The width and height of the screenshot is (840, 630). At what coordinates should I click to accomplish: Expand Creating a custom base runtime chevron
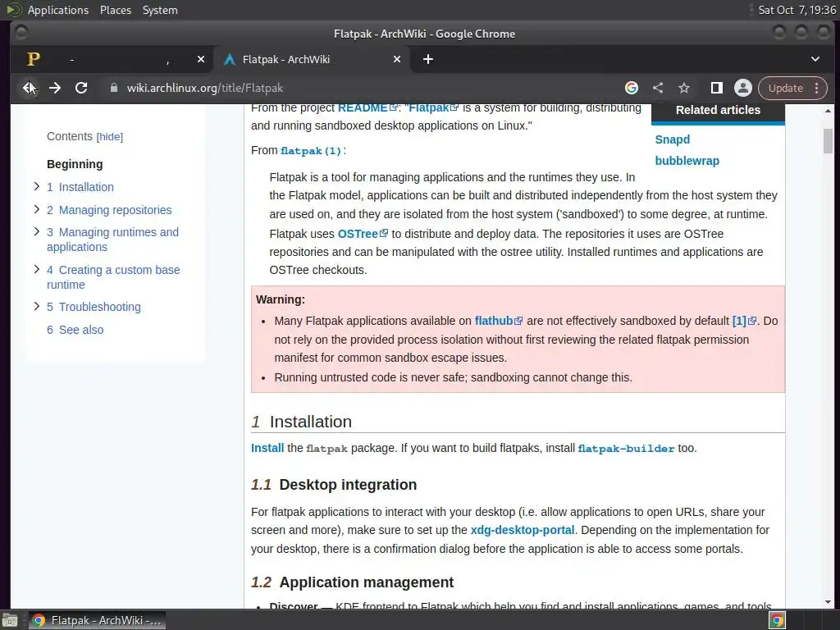pos(36,269)
